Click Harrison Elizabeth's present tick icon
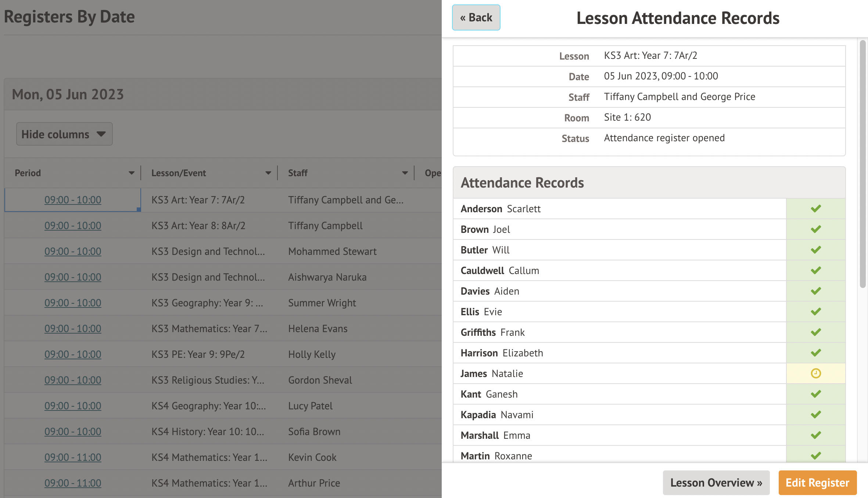Viewport: 868px width, 498px height. 815,353
